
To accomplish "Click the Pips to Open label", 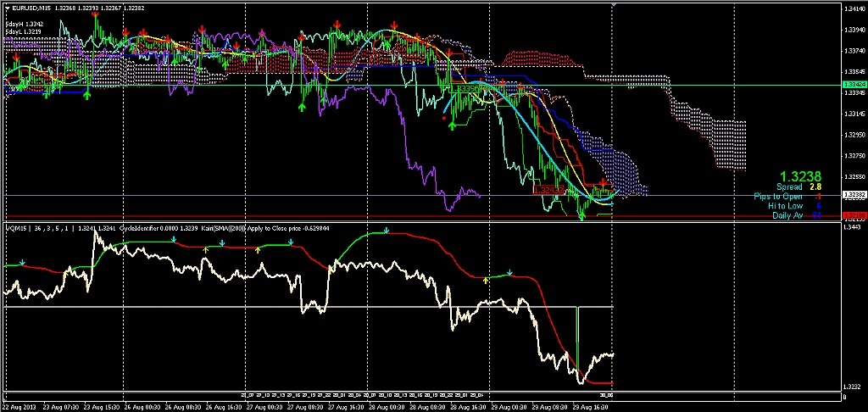I will pyautogui.click(x=778, y=197).
